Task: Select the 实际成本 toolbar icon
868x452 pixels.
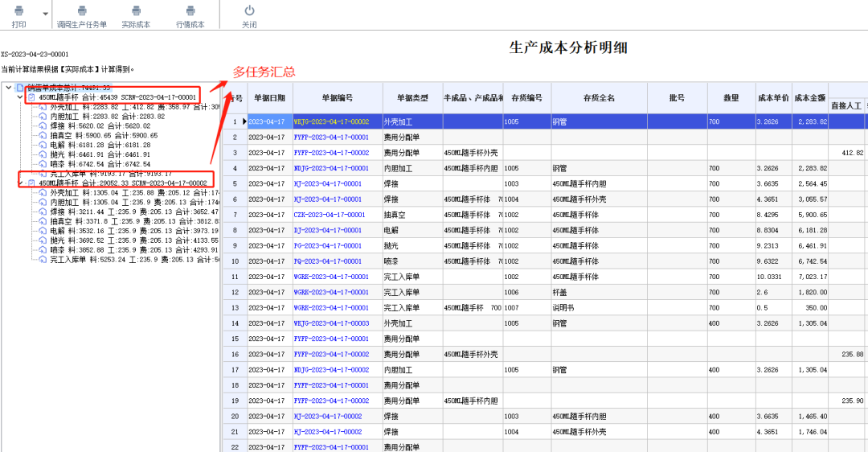Action: coord(136,10)
